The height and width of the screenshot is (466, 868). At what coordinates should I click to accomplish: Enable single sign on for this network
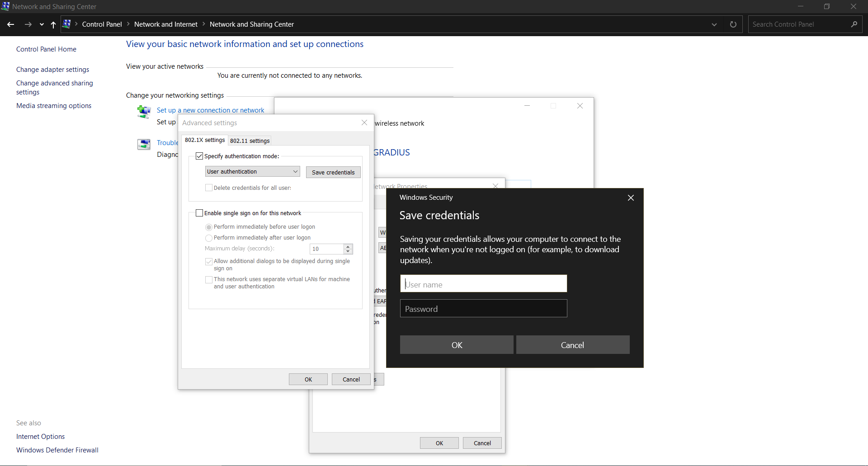click(x=199, y=213)
